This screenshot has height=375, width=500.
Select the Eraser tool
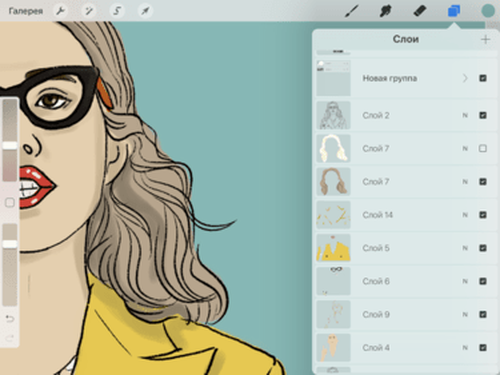pyautogui.click(x=419, y=11)
